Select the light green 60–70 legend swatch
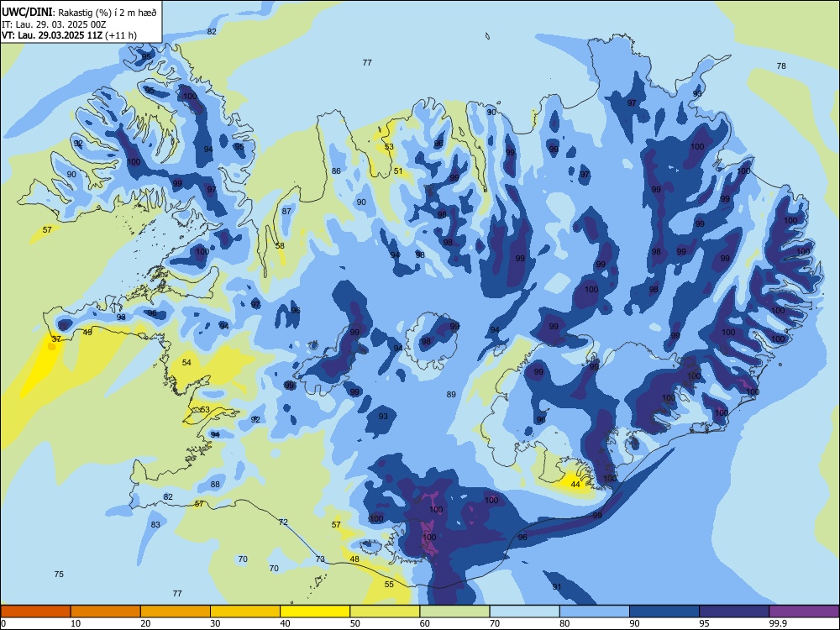Image resolution: width=840 pixels, height=630 pixels. click(454, 612)
